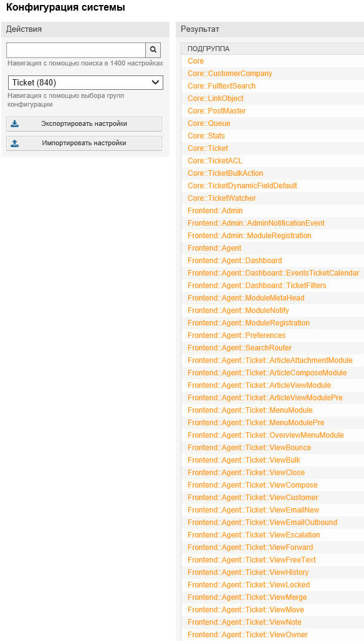Click the export download arrow icon

pos(15,123)
